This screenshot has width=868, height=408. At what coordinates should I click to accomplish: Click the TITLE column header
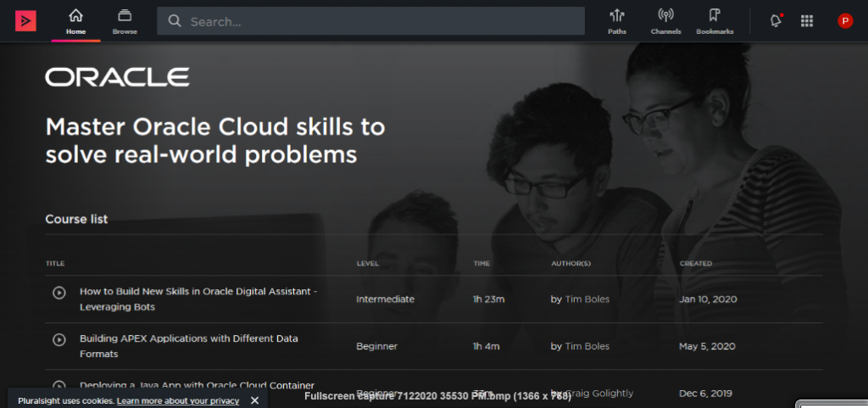(55, 264)
